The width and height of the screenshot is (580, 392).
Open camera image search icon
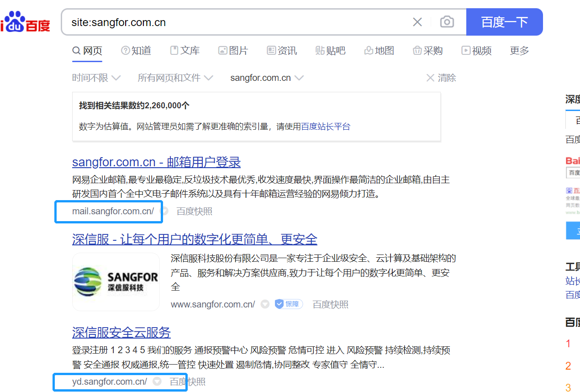pos(447,22)
